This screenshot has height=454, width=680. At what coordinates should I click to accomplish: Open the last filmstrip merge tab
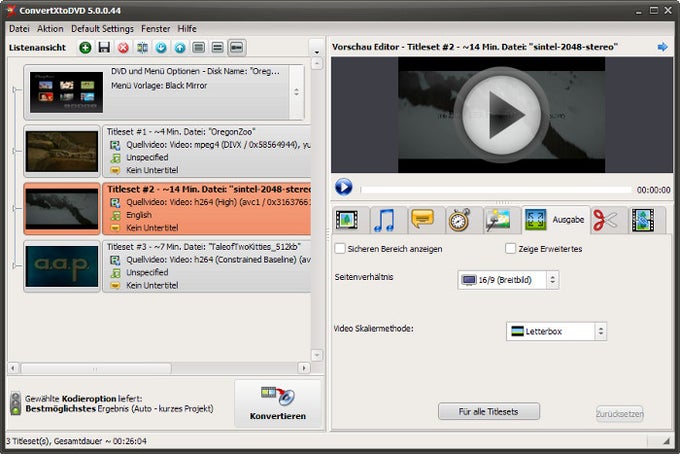pyautogui.click(x=643, y=220)
